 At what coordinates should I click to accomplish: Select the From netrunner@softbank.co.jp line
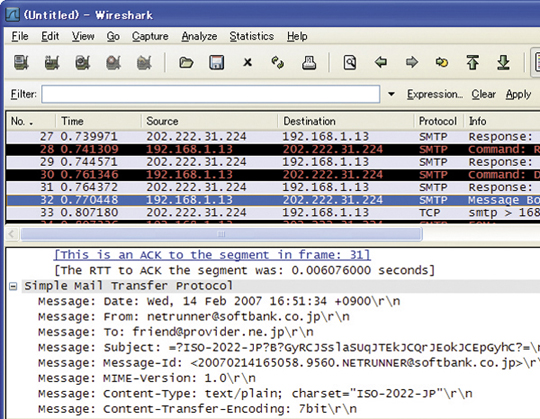tap(194, 317)
